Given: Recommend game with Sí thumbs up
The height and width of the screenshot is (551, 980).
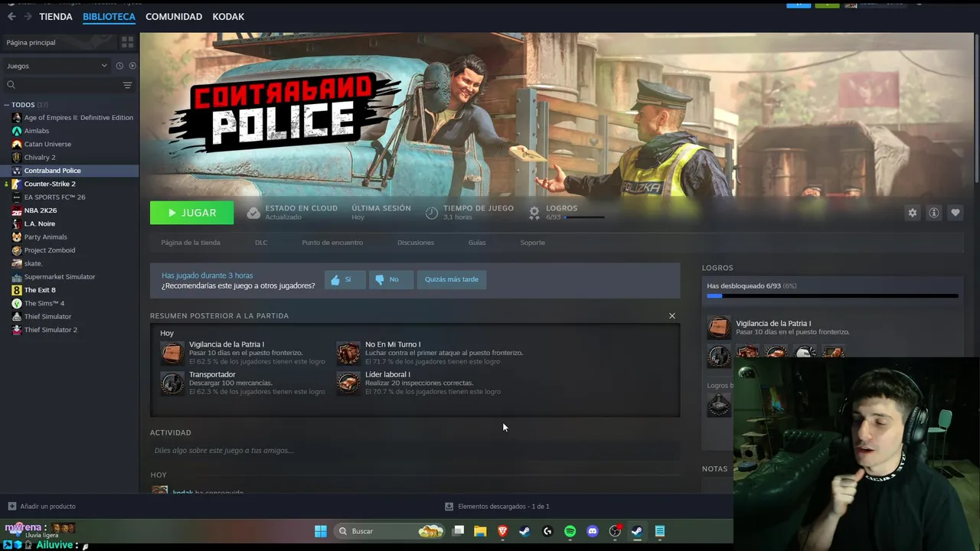Looking at the screenshot, I should pos(345,279).
